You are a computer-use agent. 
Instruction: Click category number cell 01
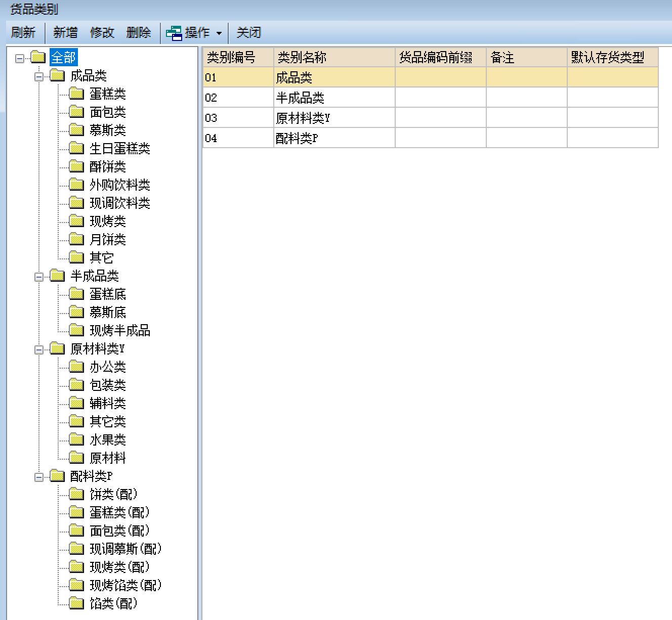[x=238, y=77]
